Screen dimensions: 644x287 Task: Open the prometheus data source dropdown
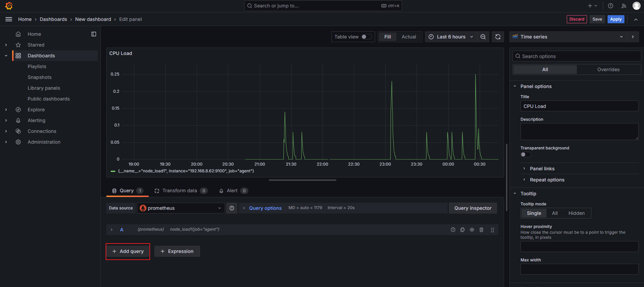tap(181, 208)
